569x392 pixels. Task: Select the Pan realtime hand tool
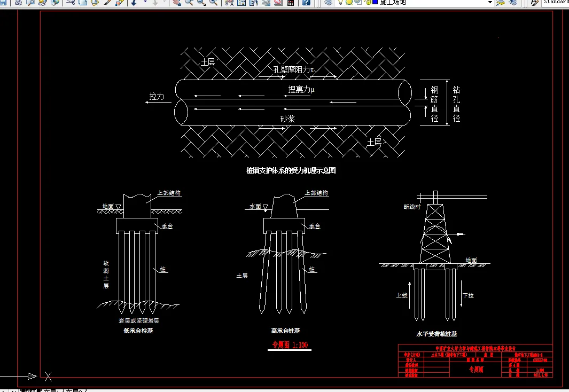(177, 2)
